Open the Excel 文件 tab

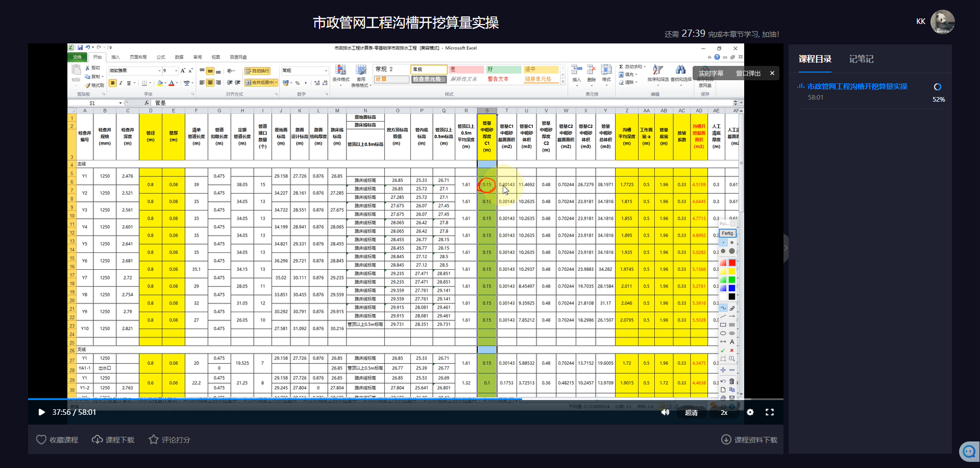77,57
